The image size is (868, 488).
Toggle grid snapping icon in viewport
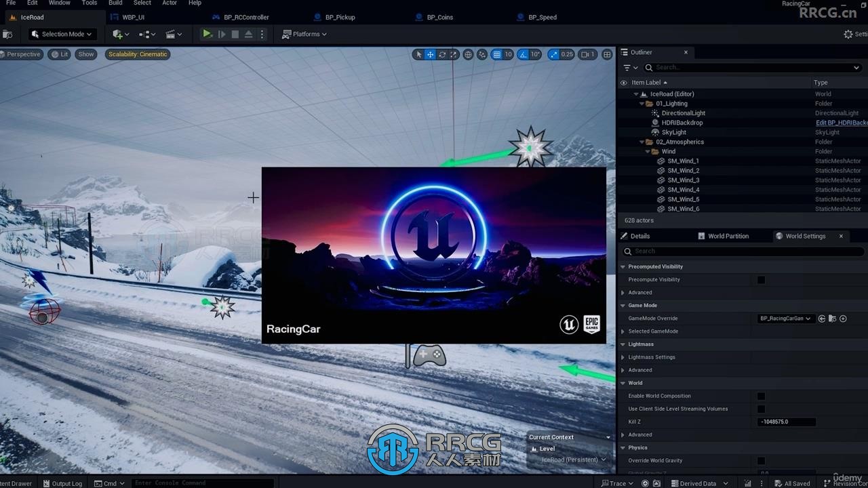497,54
